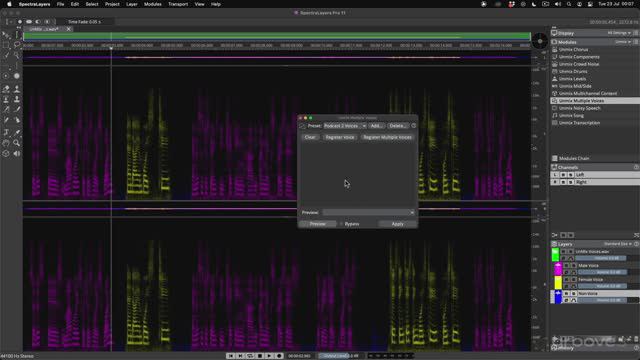Click the Unmix Levels module icon
Image resolution: width=640 pixels, height=360 pixels.
click(x=554, y=79)
